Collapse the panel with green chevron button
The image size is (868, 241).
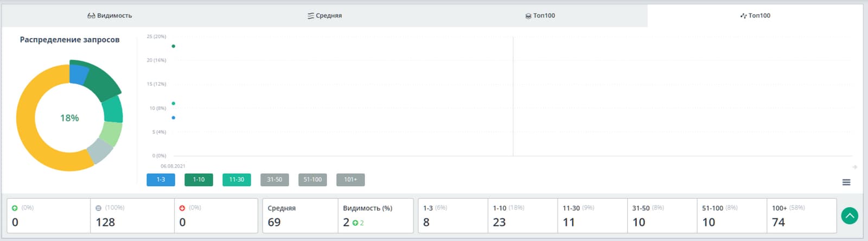click(x=850, y=216)
